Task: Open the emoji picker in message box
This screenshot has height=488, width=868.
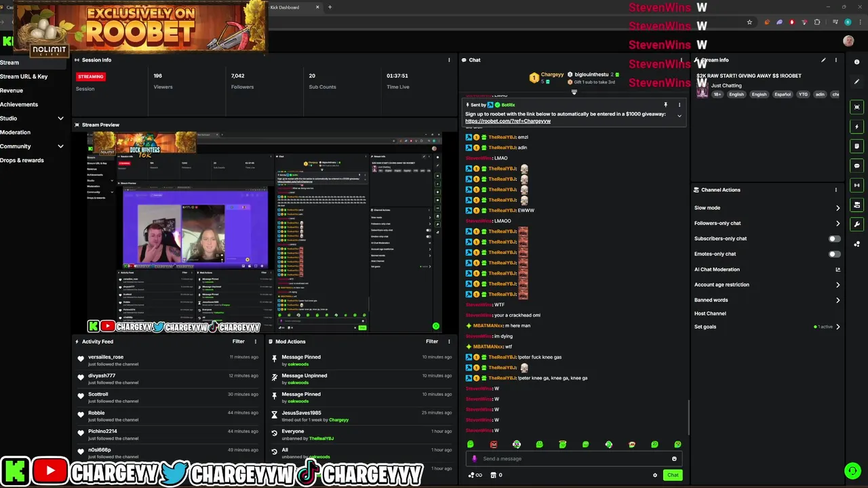Action: pyautogui.click(x=674, y=459)
